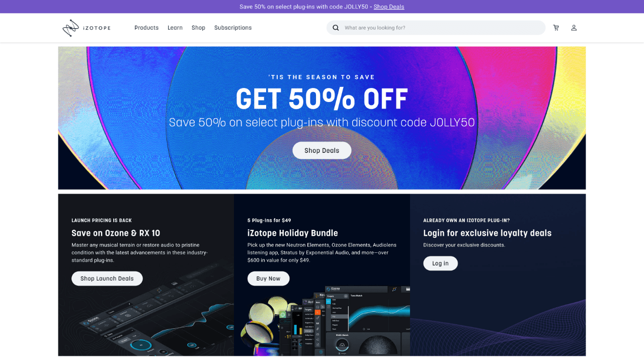644x362 pixels.
Task: Open the Learn menu
Action: click(175, 28)
